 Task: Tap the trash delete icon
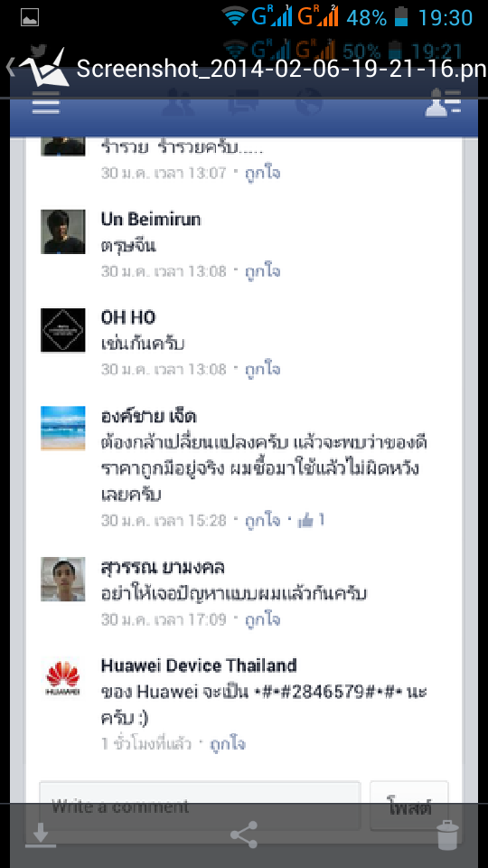pyautogui.click(x=447, y=835)
